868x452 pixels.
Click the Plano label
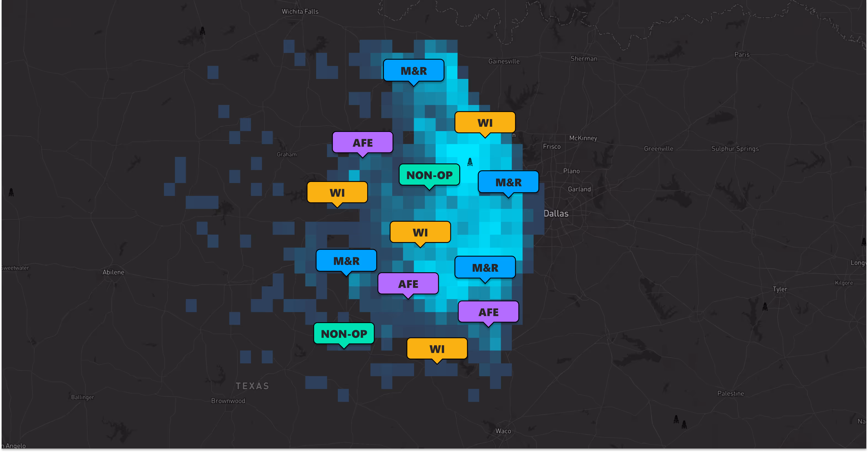click(x=571, y=171)
